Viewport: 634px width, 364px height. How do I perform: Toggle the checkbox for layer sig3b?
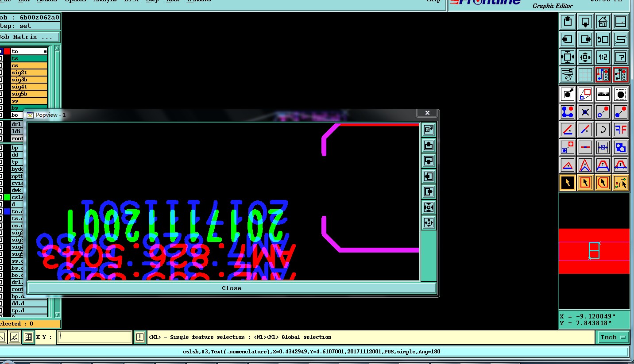point(1,80)
